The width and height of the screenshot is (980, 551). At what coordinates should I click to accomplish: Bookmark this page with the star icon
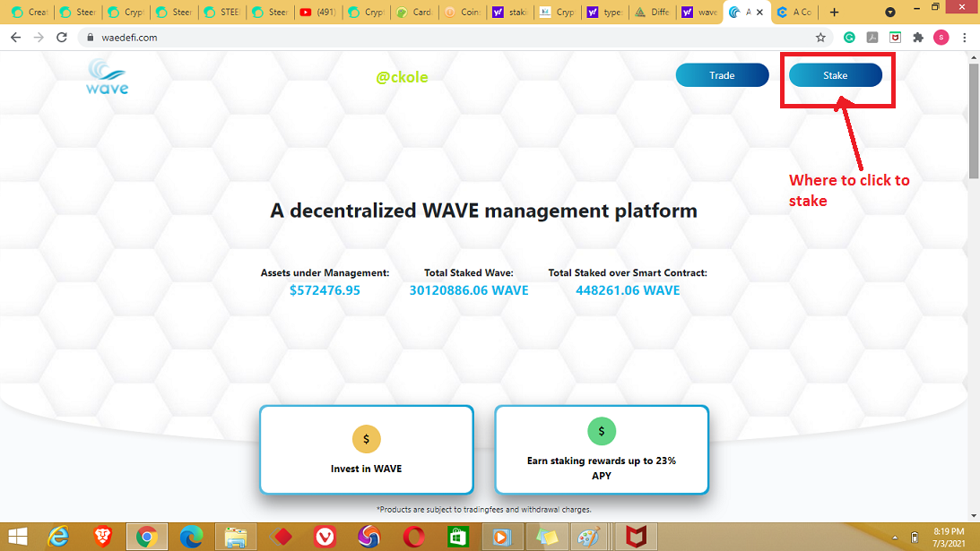820,38
